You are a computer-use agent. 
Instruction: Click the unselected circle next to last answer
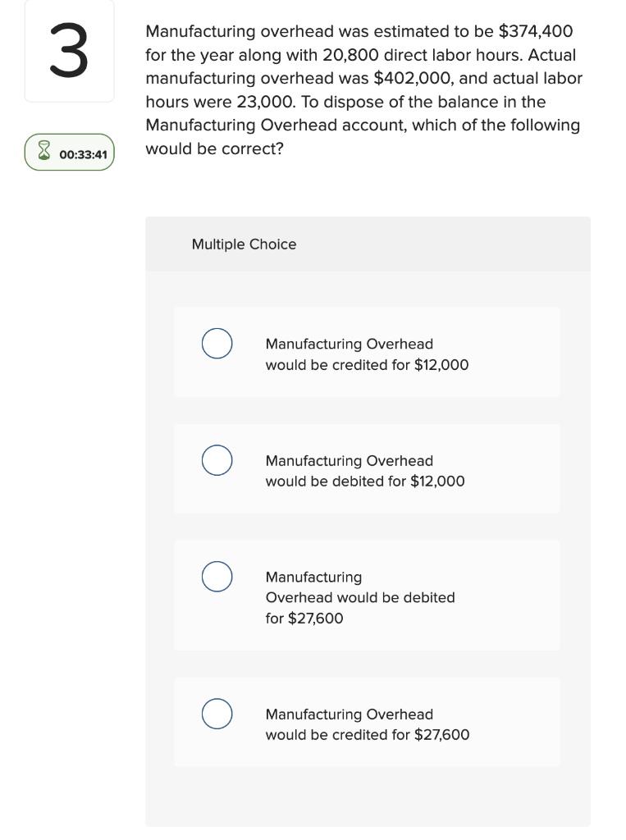[x=217, y=714]
